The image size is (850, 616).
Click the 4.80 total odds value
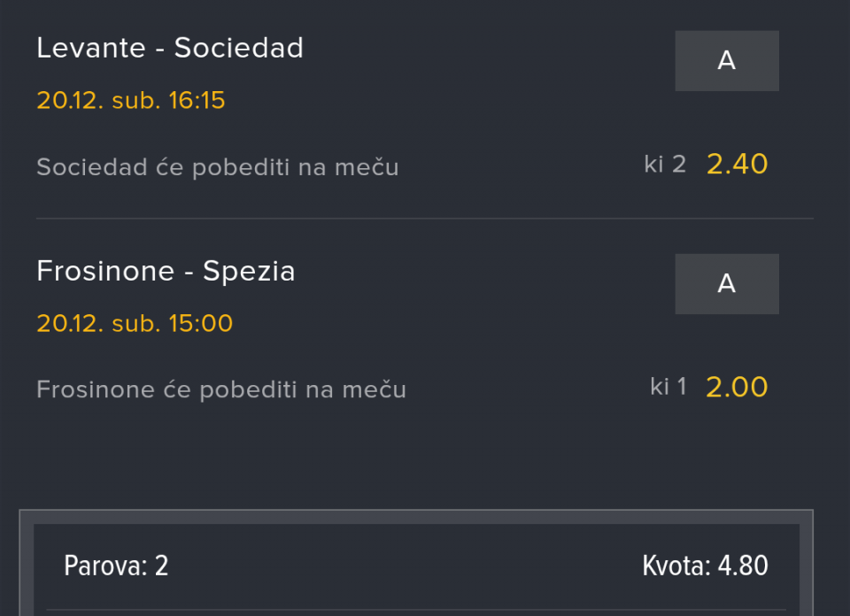tap(743, 566)
